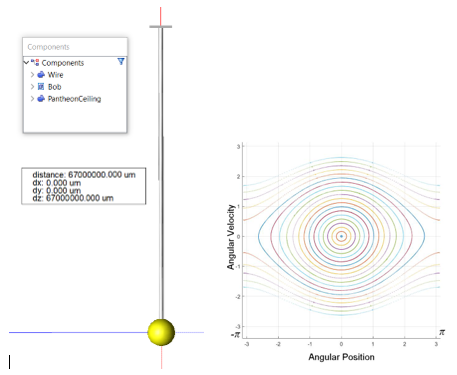Select the PantheonCeiling row label
457x375 pixels.
[74, 99]
